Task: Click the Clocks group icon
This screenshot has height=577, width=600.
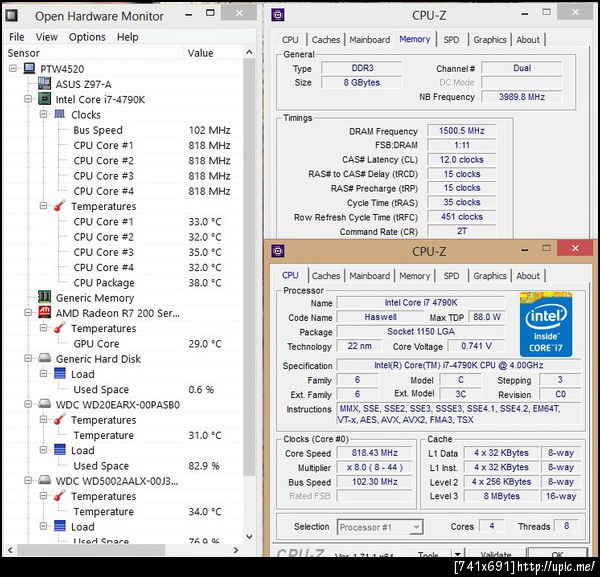Action: tap(60, 114)
